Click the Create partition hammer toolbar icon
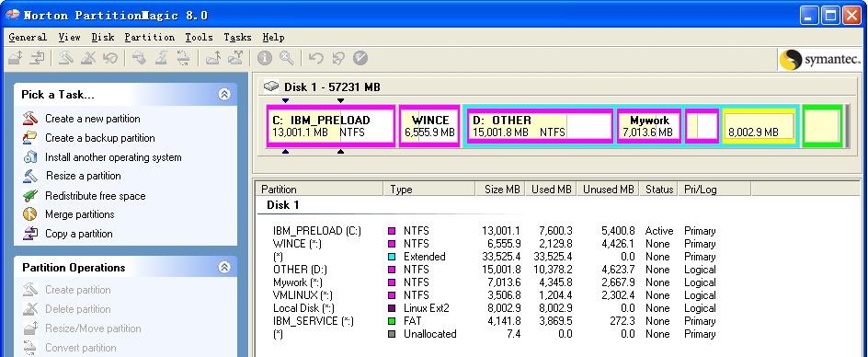Image resolution: width=868 pixels, height=357 pixels. tap(66, 58)
